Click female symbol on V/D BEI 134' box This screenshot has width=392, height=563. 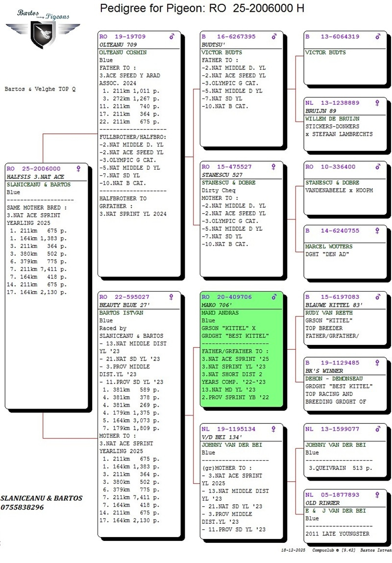274,429
